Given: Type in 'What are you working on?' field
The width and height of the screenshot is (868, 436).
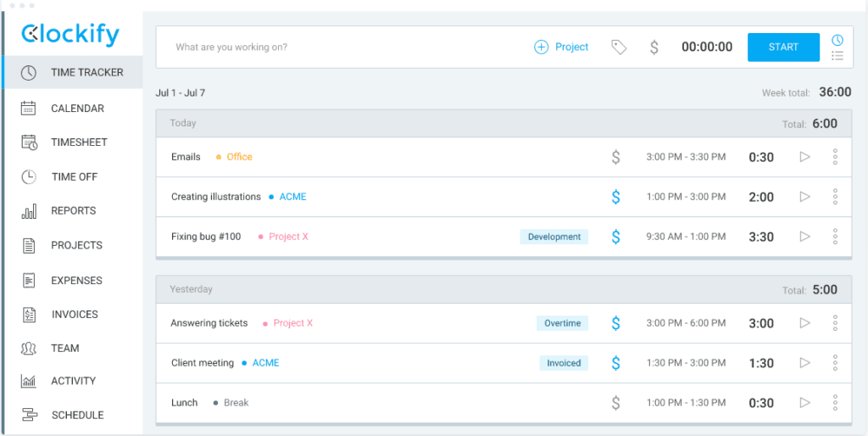Looking at the screenshot, I should point(339,48).
